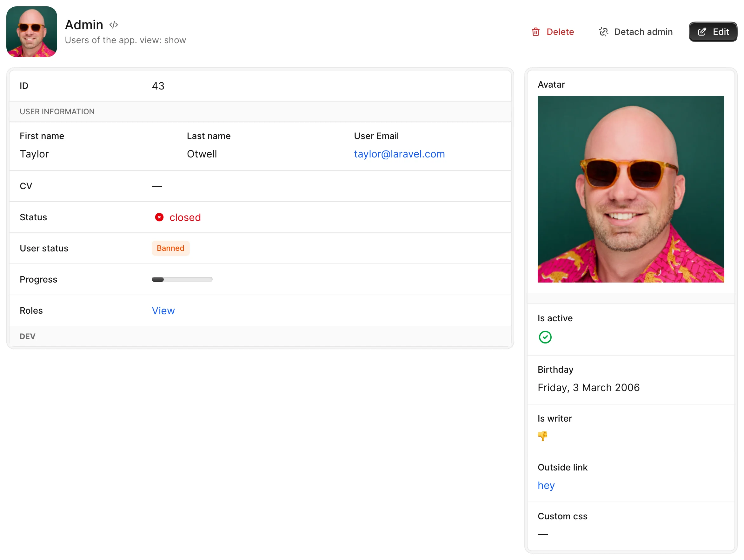Click the Users of the app subtitle
The image size is (744, 560).
pyautogui.click(x=125, y=40)
